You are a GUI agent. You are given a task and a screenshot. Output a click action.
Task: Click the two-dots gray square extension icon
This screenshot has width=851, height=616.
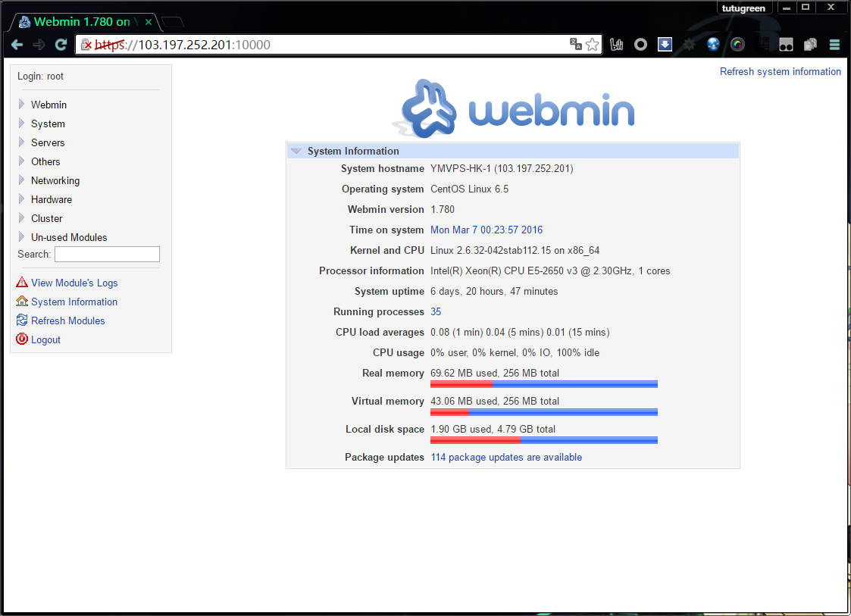[786, 45]
